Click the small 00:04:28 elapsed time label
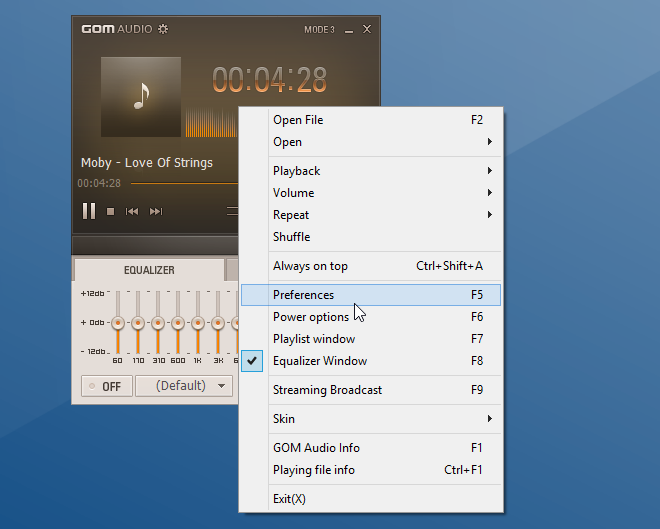This screenshot has width=660, height=529. click(99, 183)
